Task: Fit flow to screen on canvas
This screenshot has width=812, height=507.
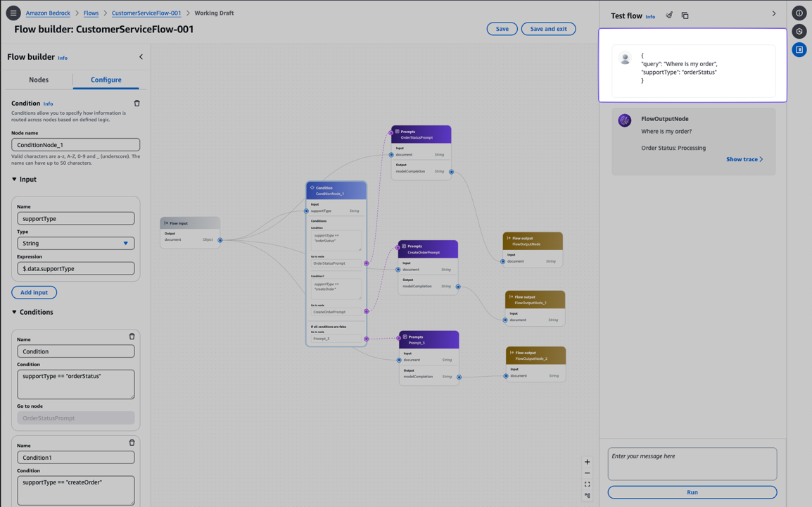Action: [x=587, y=484]
